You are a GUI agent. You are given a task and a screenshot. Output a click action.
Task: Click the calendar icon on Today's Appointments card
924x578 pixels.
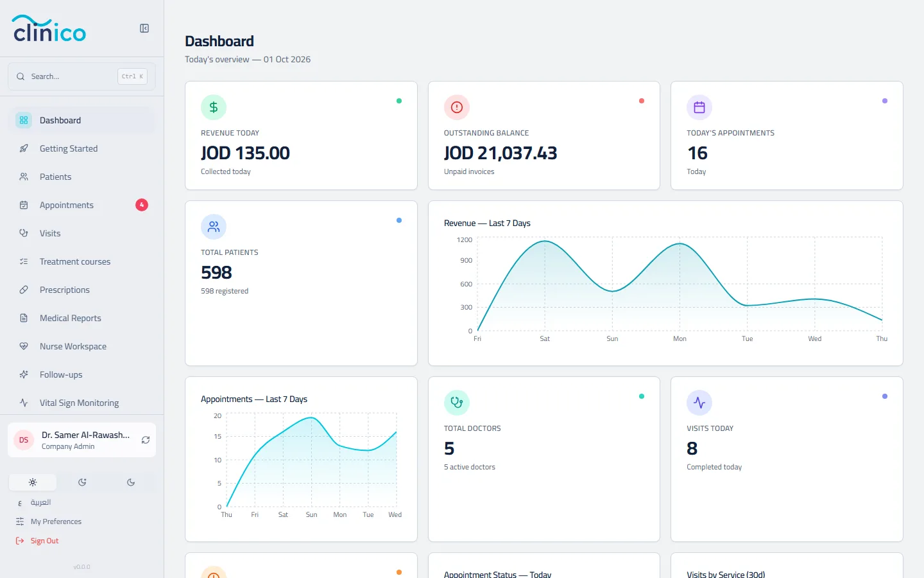pos(699,107)
